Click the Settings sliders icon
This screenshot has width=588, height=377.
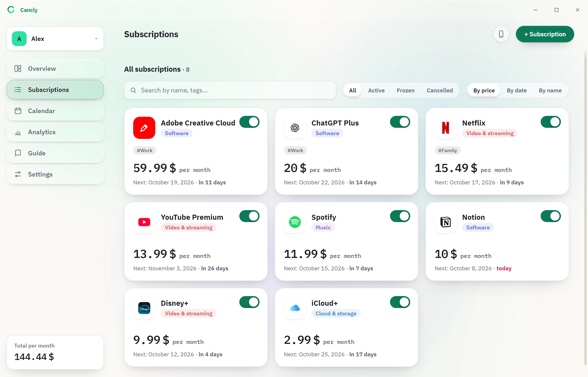coord(18,174)
